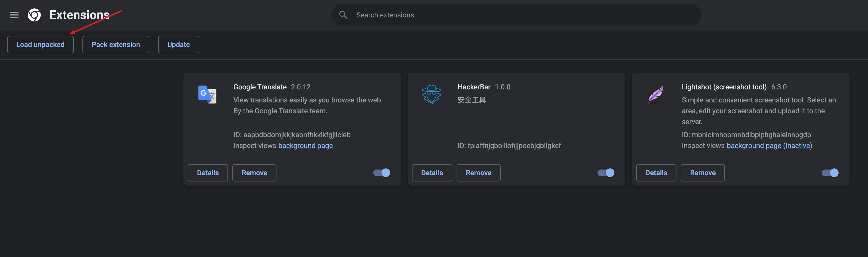Click the Lightshot description text
The image size is (868, 257).
[759, 111]
